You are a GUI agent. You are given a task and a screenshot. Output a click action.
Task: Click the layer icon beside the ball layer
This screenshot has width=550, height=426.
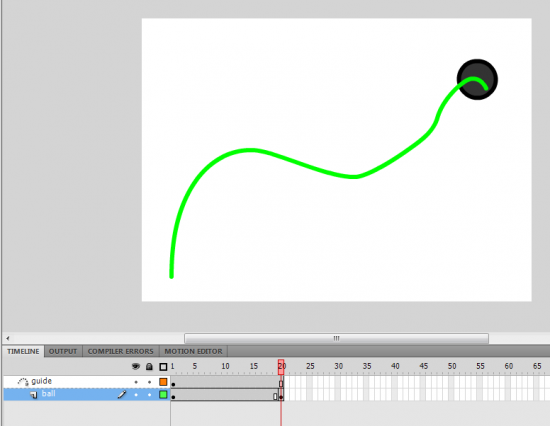(34, 395)
